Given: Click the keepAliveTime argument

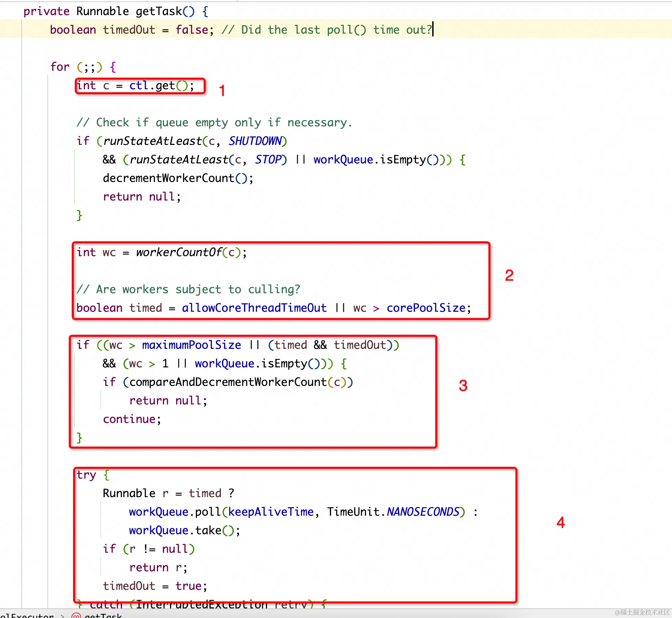Looking at the screenshot, I should pyautogui.click(x=271, y=512).
